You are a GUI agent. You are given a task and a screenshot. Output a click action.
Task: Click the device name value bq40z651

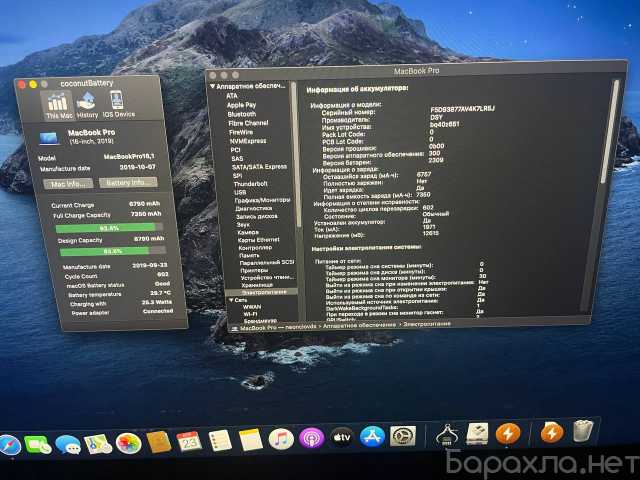[444, 124]
